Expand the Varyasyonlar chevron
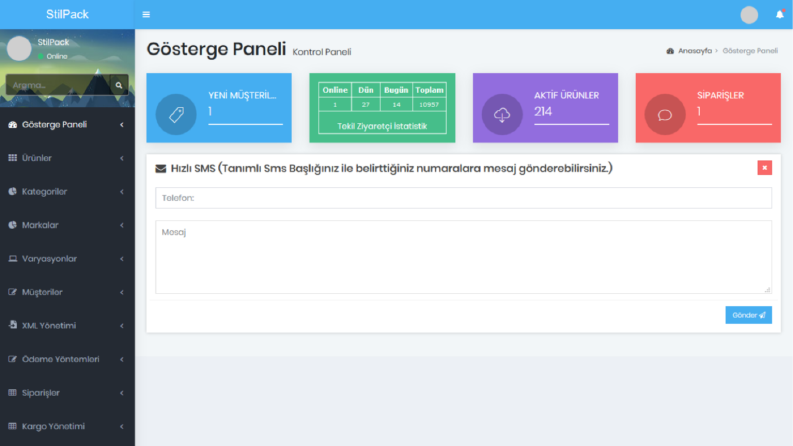This screenshot has height=446, width=793. coord(122,259)
